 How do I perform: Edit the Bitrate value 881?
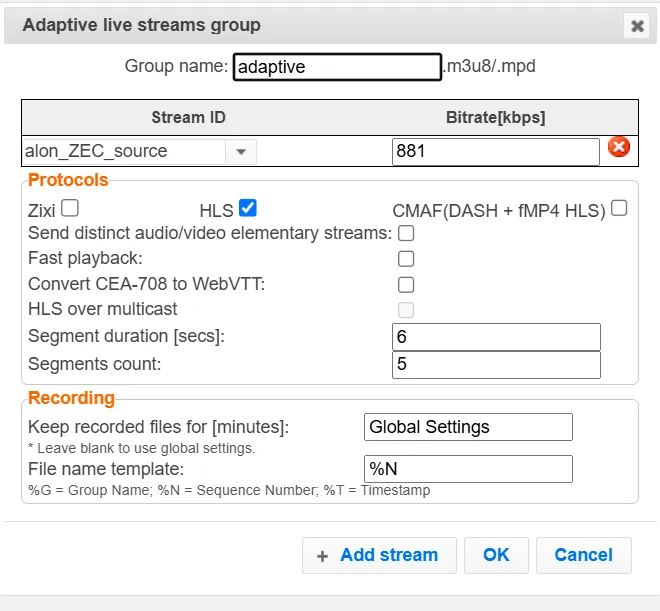tap(496, 151)
